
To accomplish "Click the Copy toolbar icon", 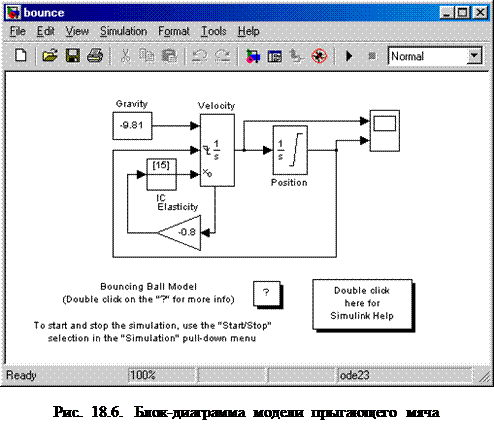I will click(146, 55).
